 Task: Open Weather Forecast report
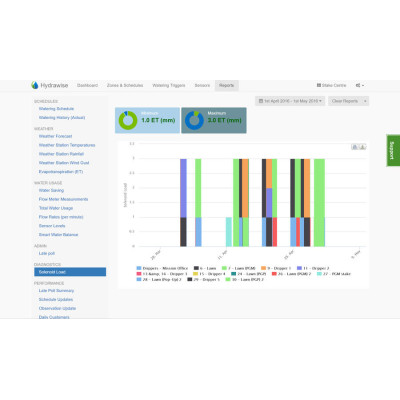point(55,136)
